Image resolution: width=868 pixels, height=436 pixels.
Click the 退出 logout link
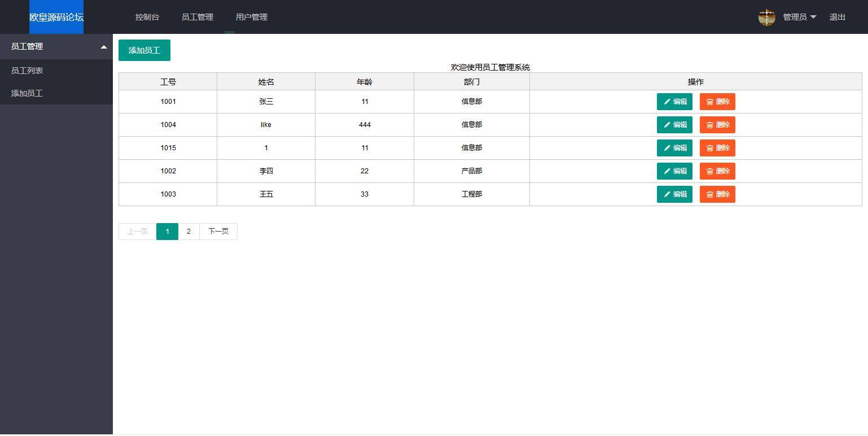point(837,17)
